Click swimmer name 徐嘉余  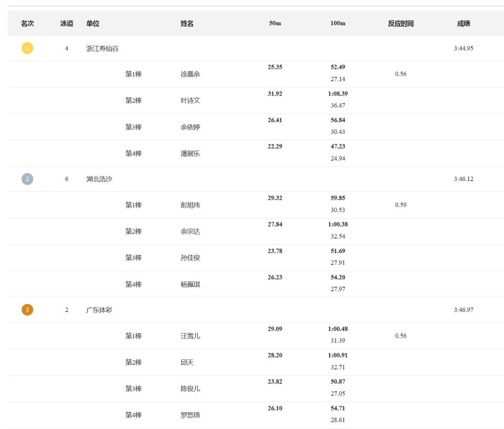(x=190, y=74)
